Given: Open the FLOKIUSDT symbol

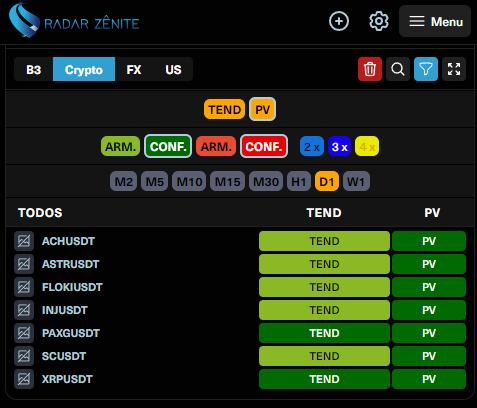Looking at the screenshot, I should click(x=72, y=287).
